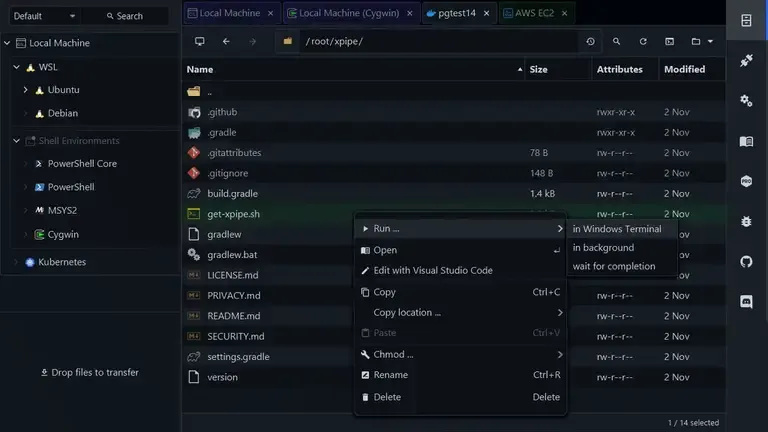Refresh the current directory listing
The width and height of the screenshot is (768, 432).
click(643, 41)
